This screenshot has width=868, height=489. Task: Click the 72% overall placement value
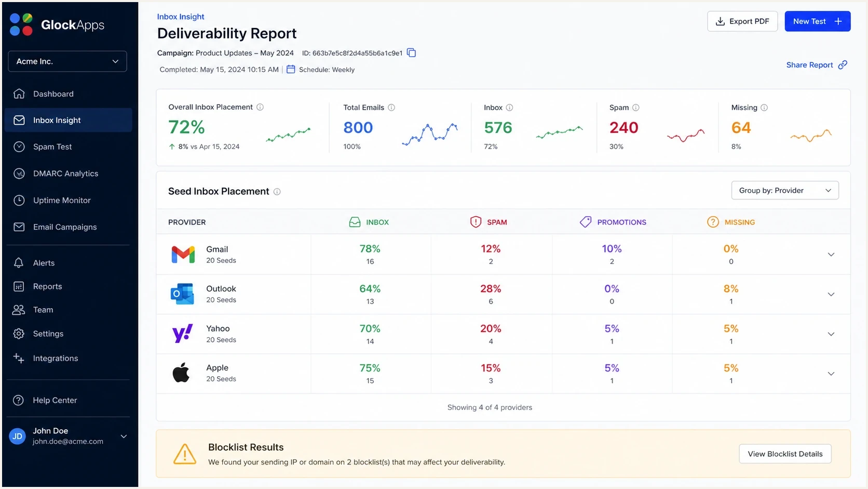[x=186, y=127]
